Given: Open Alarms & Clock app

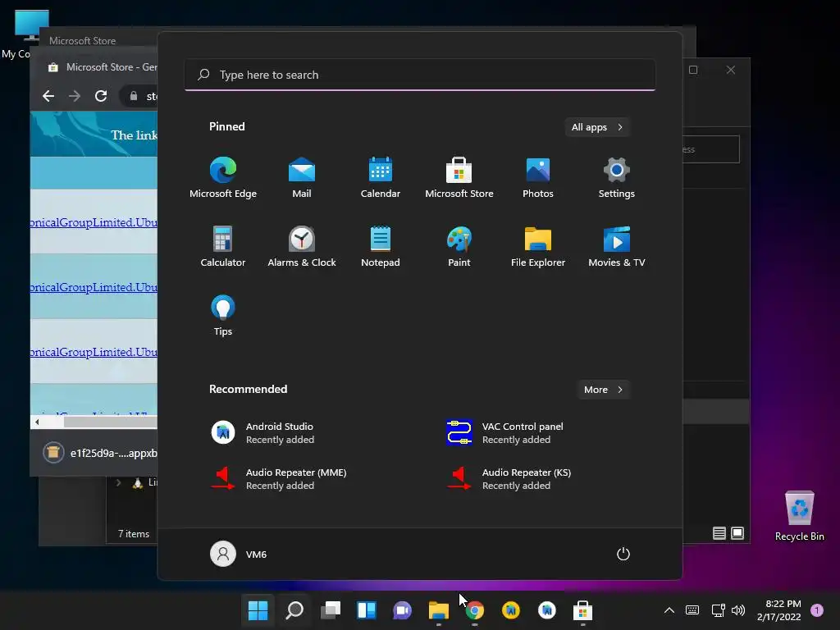Looking at the screenshot, I should coord(302,246).
